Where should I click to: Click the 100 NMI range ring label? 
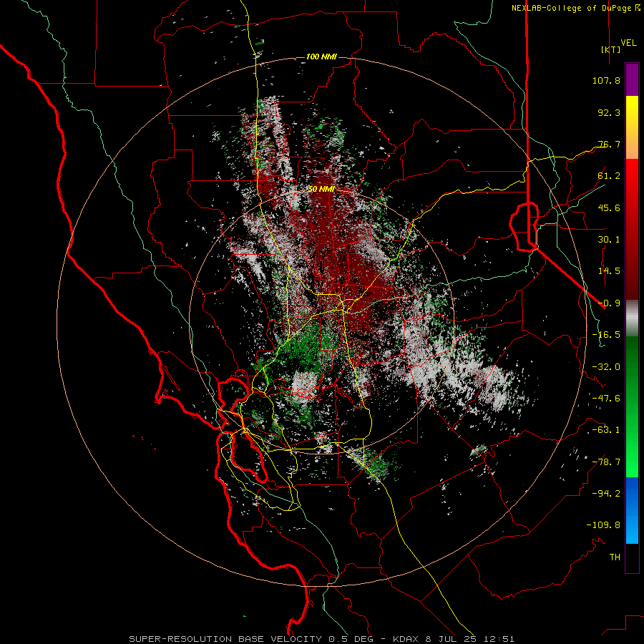click(x=321, y=57)
